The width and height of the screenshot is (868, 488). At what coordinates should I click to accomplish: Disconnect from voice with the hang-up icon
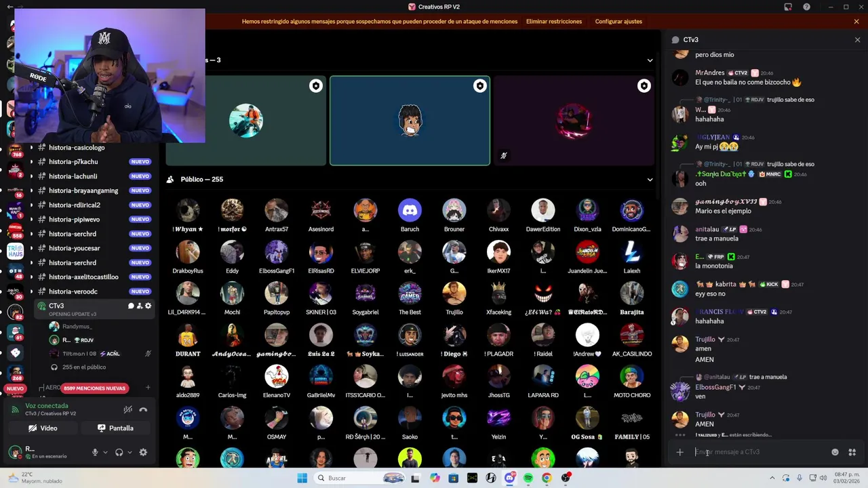pyautogui.click(x=143, y=409)
